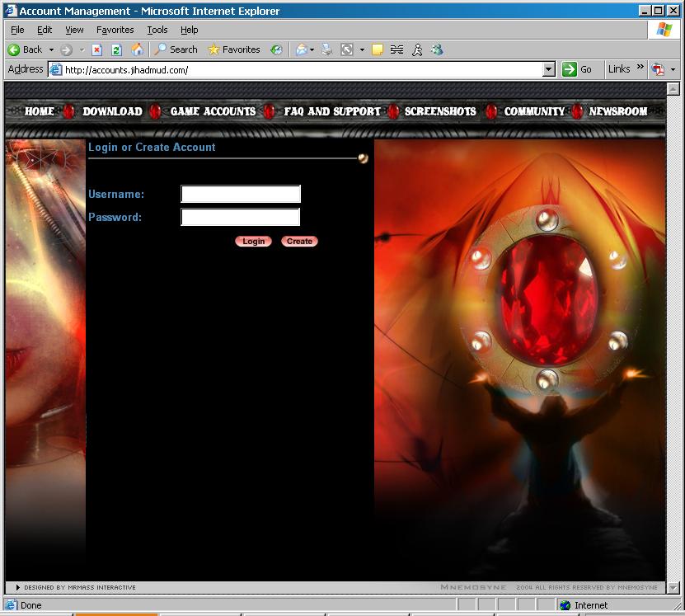The height and width of the screenshot is (616, 685).
Task: Stop page loading with red X icon
Action: coord(96,49)
